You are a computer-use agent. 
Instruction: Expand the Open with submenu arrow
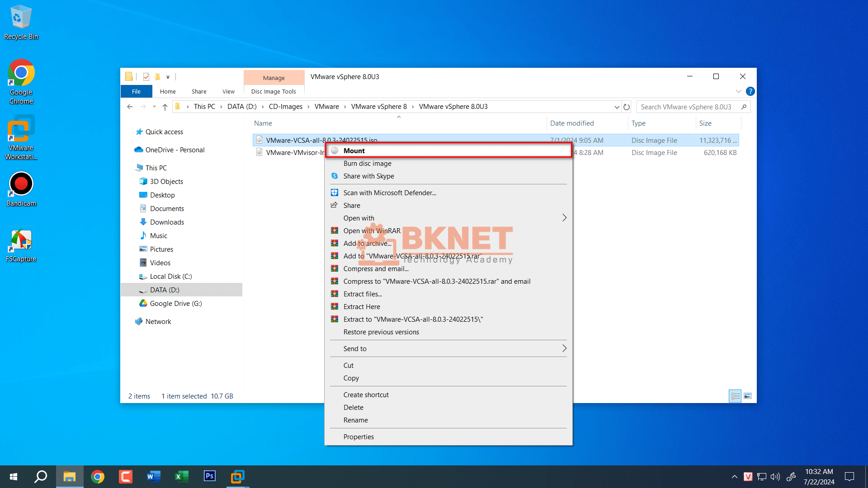point(564,218)
